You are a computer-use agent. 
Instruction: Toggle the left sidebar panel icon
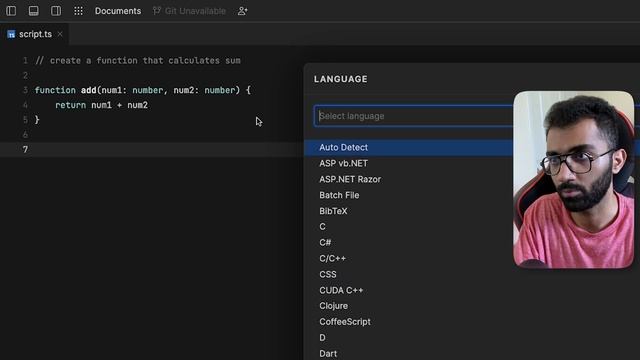point(11,11)
